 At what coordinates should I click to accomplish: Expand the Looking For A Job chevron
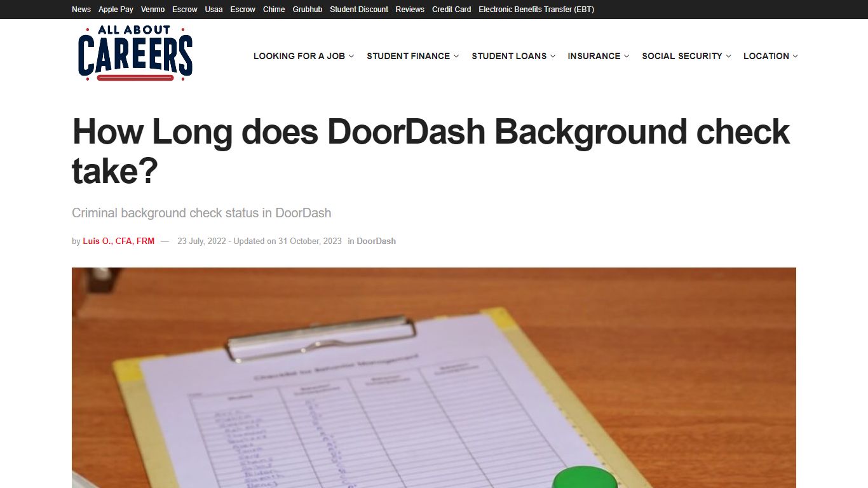[x=351, y=56]
